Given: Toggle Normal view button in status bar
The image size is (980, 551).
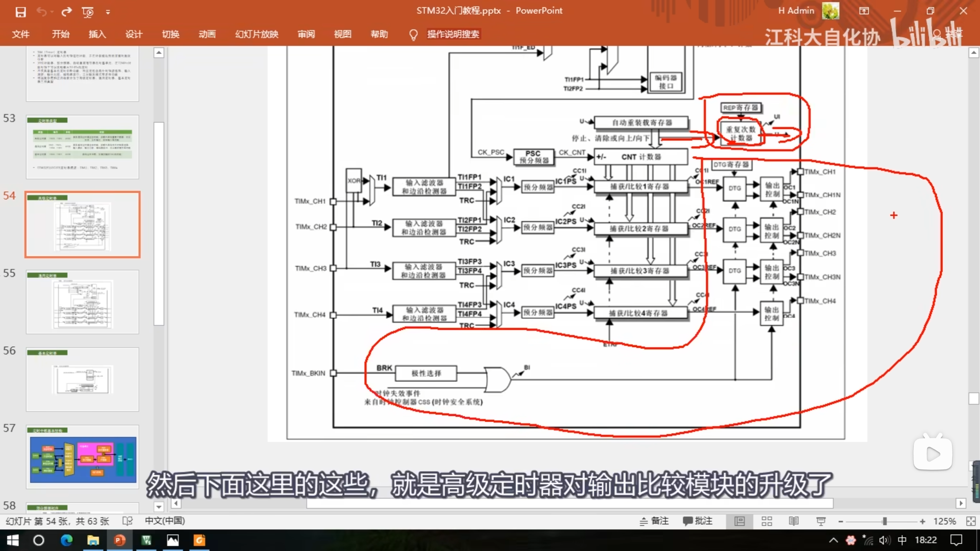Looking at the screenshot, I should pos(740,521).
